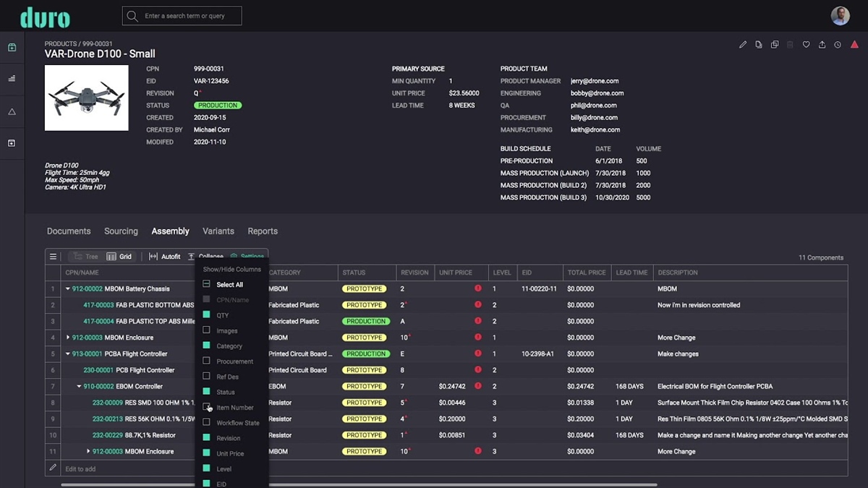
Task: Open the products icon in the left sidebar
Action: pyautogui.click(x=12, y=48)
